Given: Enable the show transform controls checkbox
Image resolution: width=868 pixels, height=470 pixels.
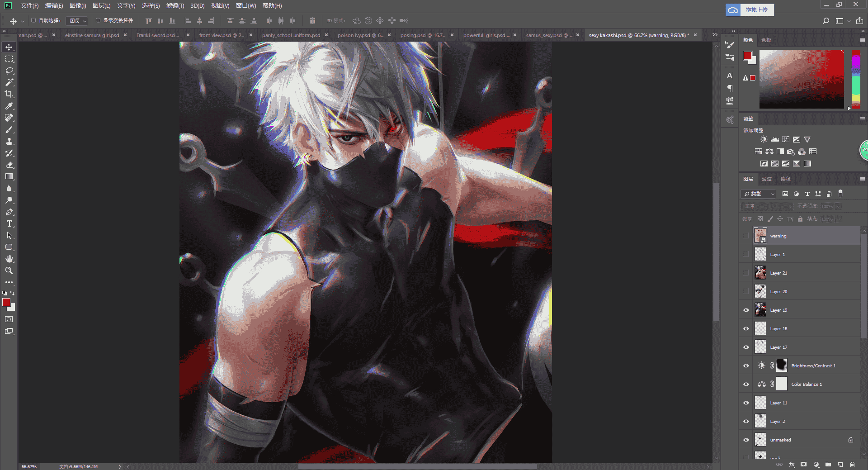Looking at the screenshot, I should click(x=98, y=20).
